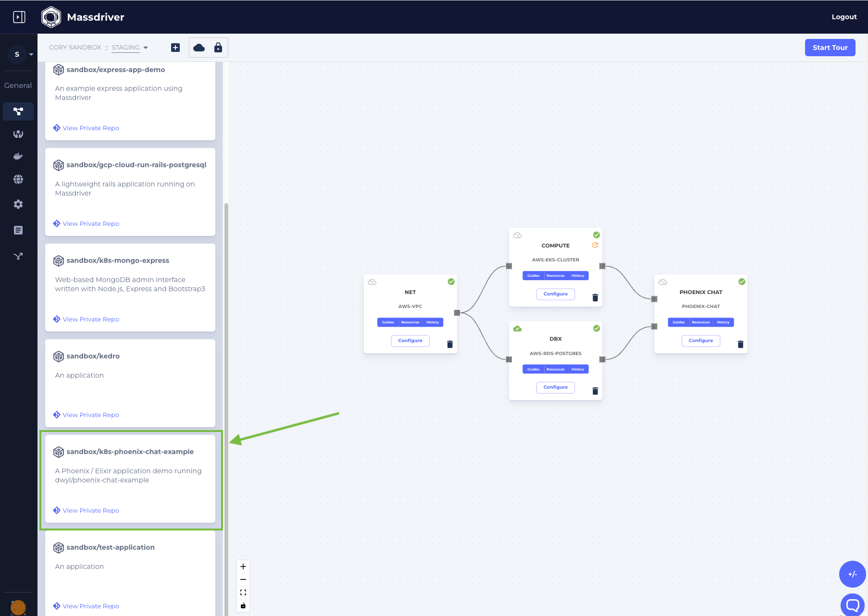Fit the canvas view to screen
Viewport: 868px width, 616px height.
243,592
